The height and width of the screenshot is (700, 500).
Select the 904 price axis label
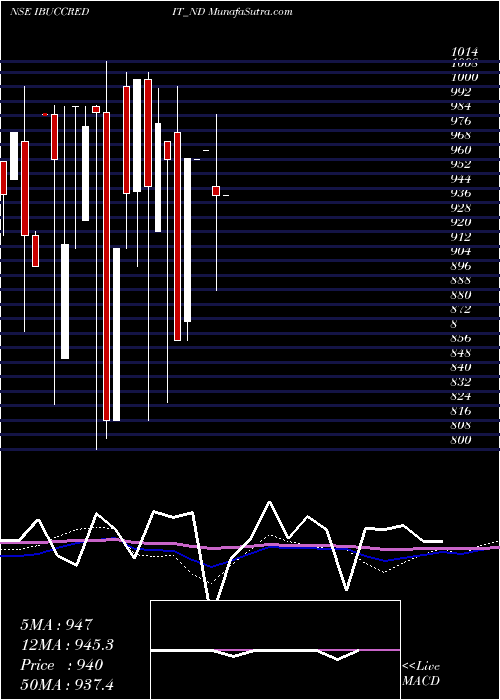click(x=461, y=251)
